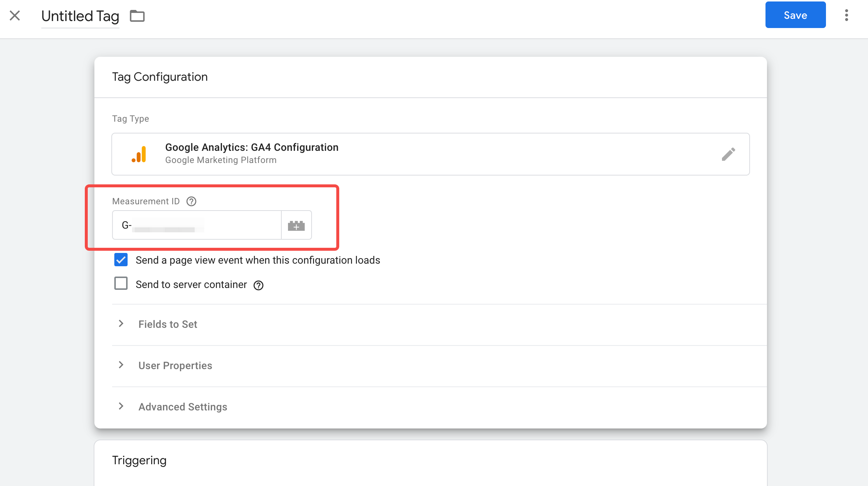This screenshot has height=486, width=868.
Task: Click the Triggering section to add a trigger
Action: click(139, 460)
